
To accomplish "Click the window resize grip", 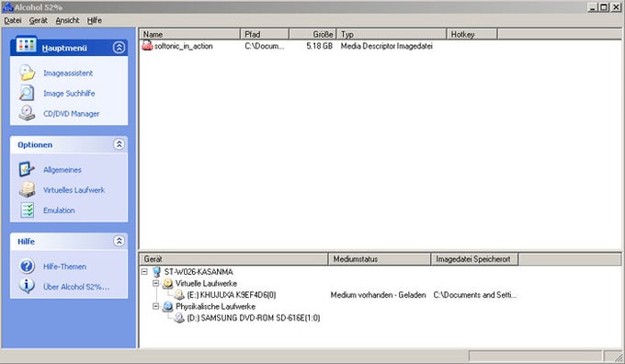I will point(619,357).
